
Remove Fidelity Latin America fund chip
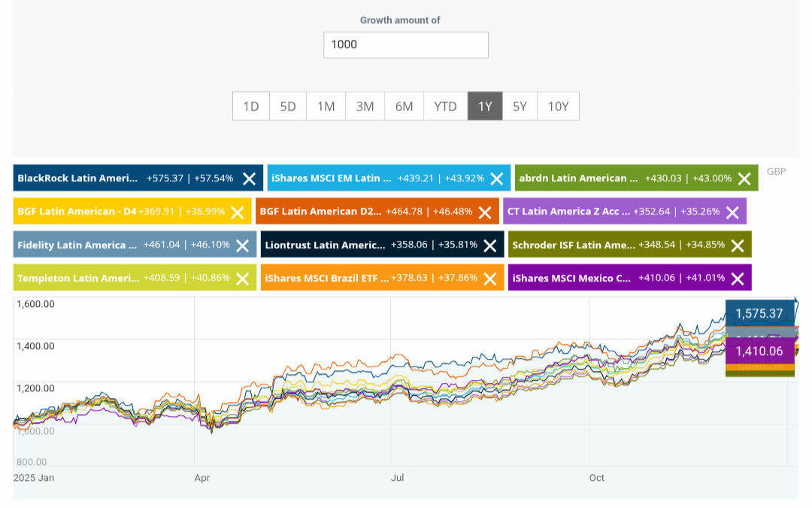pyautogui.click(x=242, y=245)
